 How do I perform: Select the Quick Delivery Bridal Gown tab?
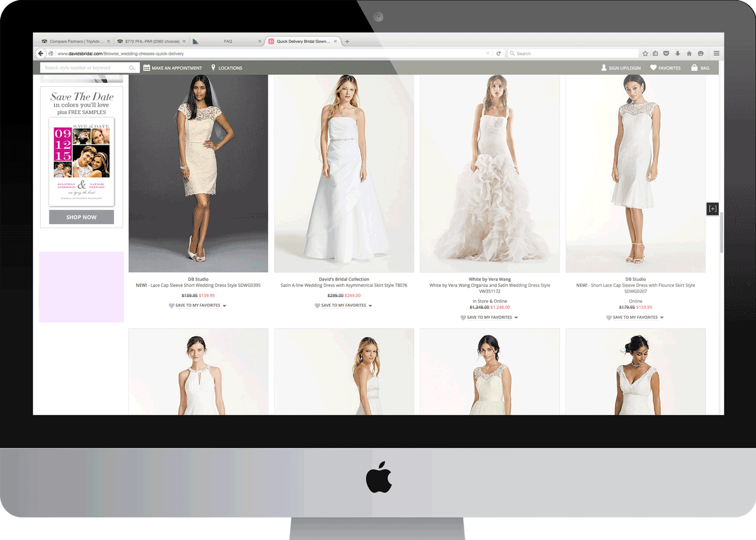click(303, 41)
